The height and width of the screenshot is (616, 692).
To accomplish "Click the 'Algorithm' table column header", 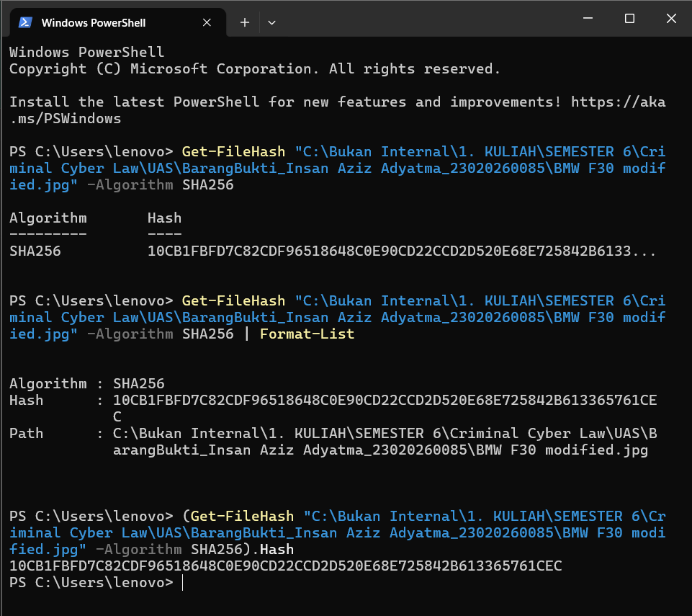I will pos(48,218).
